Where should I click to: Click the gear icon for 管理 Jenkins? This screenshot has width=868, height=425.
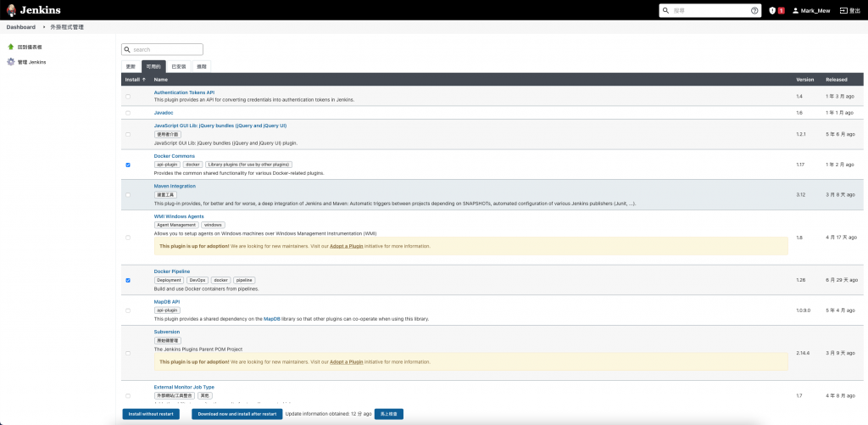point(10,62)
